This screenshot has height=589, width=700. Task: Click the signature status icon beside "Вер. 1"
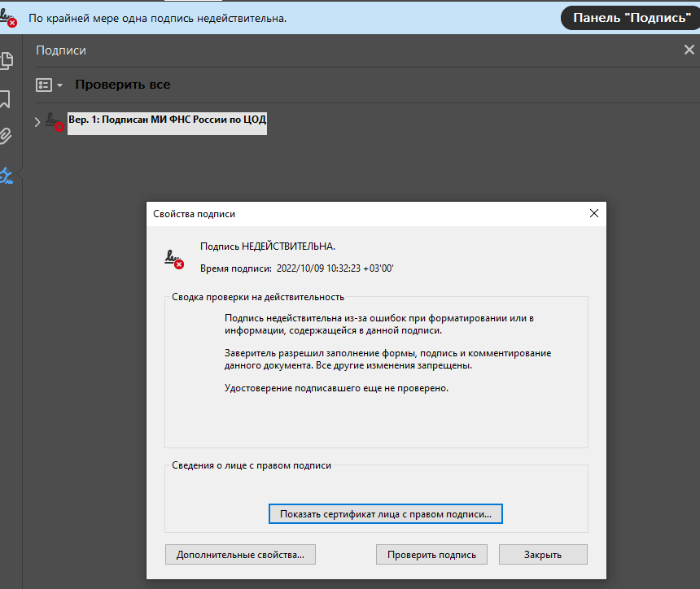pyautogui.click(x=55, y=121)
